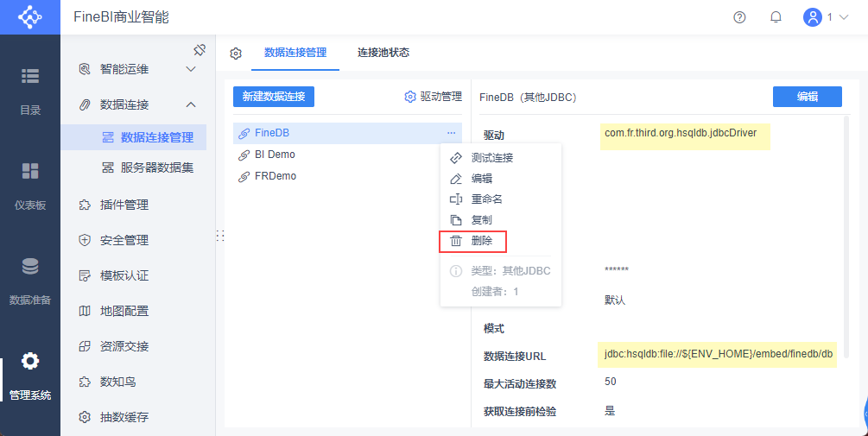The image size is (868, 436).
Task: Select the FineDB connection row
Action: coord(348,133)
